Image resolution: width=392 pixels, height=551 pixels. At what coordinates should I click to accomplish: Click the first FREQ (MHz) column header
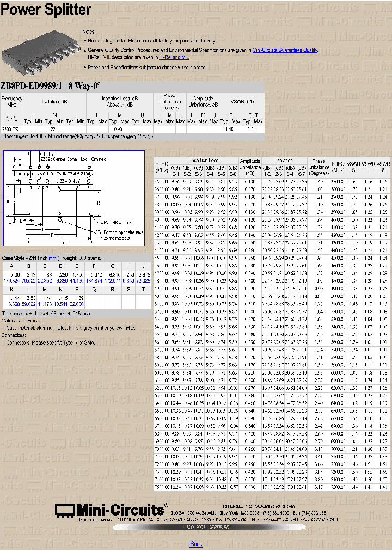(162, 167)
